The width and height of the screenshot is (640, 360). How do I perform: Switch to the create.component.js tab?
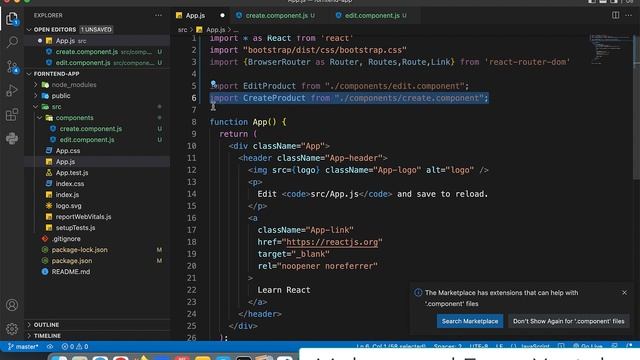click(x=276, y=16)
